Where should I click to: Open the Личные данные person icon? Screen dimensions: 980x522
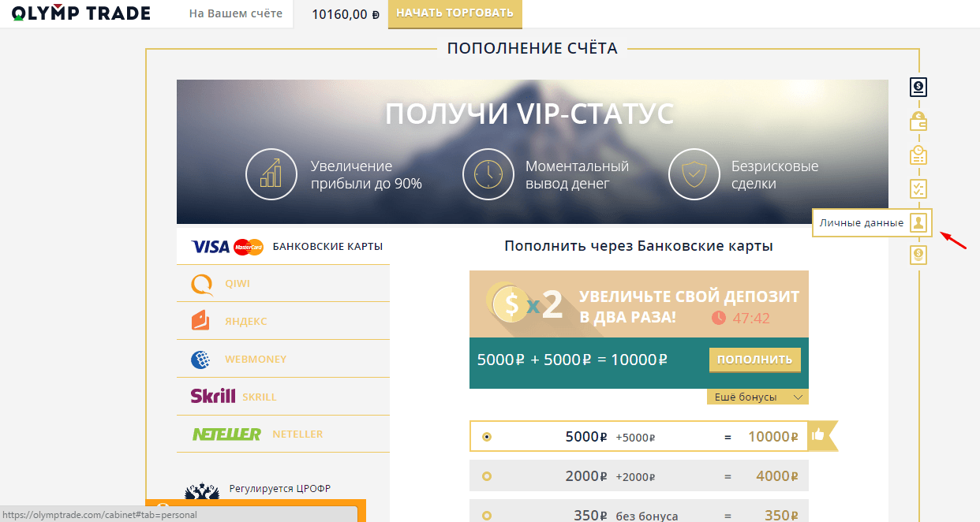[x=918, y=222]
